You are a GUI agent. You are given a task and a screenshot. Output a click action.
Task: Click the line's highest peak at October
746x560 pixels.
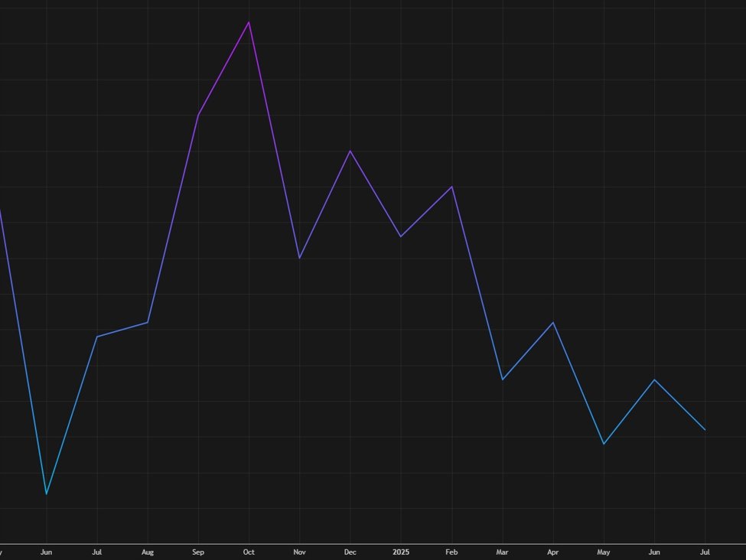[x=249, y=22]
